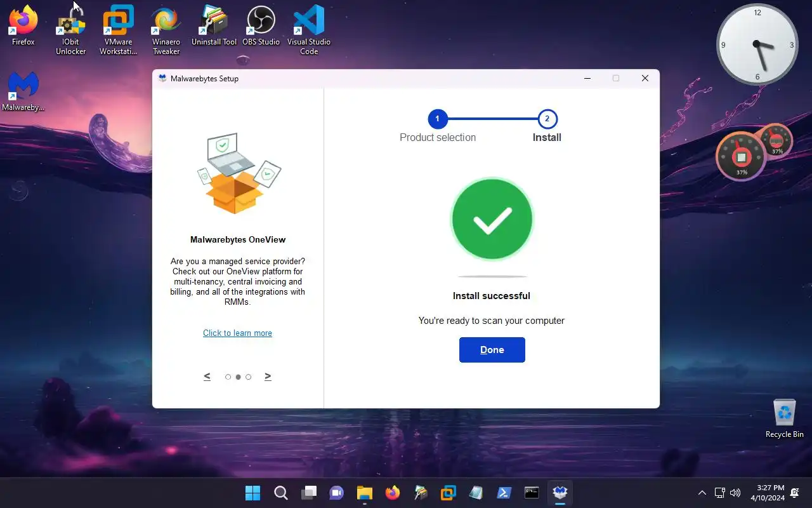Click the small memory meter gauge gadget
The width and height of the screenshot is (812, 508).
point(776,140)
